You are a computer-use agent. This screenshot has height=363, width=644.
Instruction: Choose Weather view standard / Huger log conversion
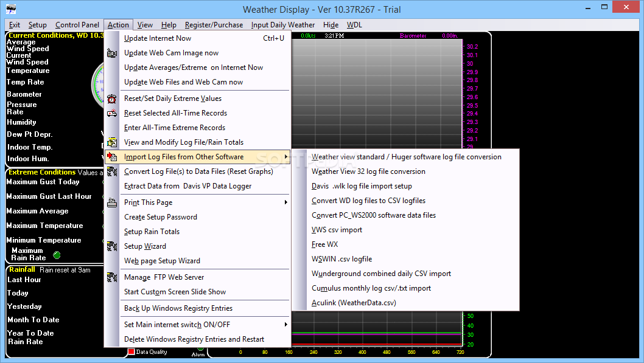(405, 157)
